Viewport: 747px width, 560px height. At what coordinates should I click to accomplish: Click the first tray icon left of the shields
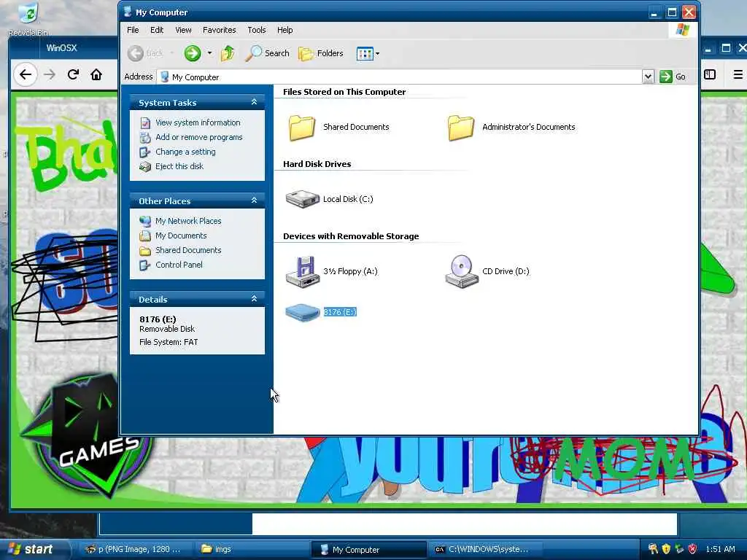coord(653,549)
